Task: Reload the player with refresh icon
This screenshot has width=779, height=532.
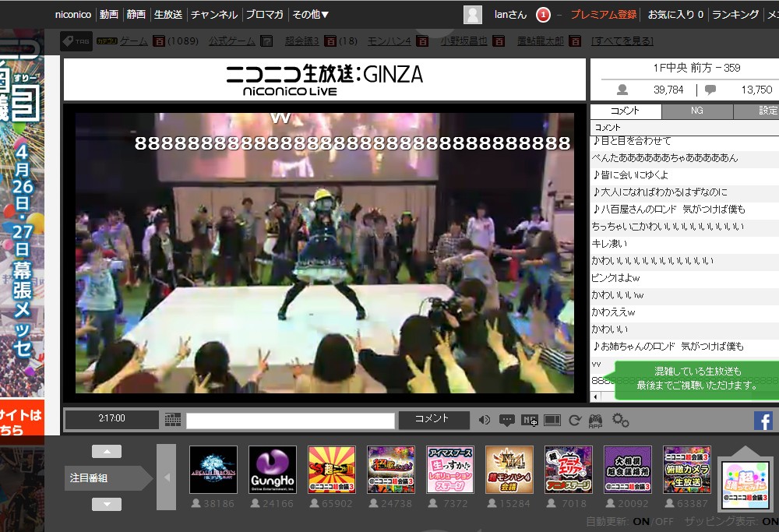Action: [x=575, y=421]
